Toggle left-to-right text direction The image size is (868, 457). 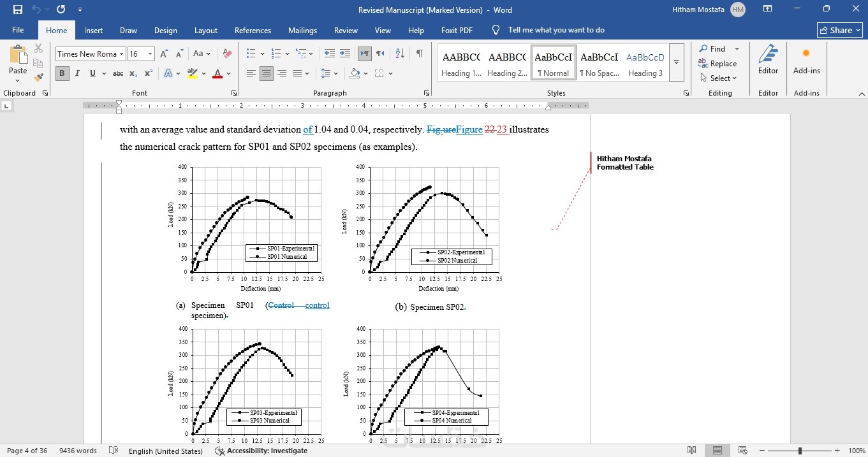coord(365,54)
